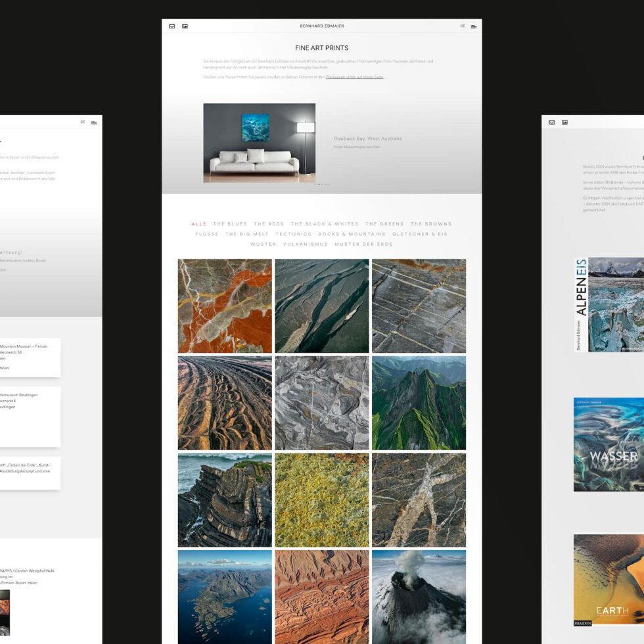
Task: Click the image gallery icon in top header
Action: coord(185,26)
